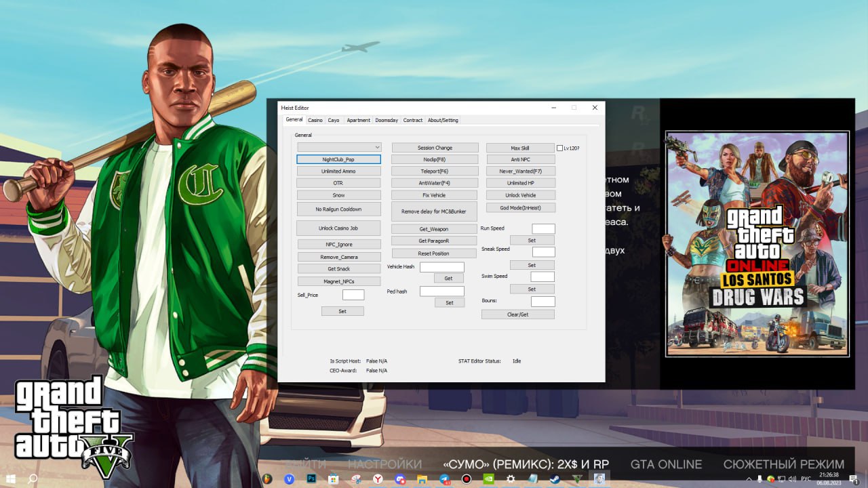Click the Max Skill button

pyautogui.click(x=520, y=148)
